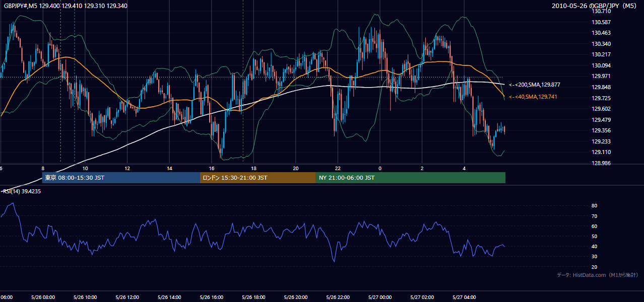Click the HistData.com data source credit
This screenshot has height=302, width=644.
598,275
